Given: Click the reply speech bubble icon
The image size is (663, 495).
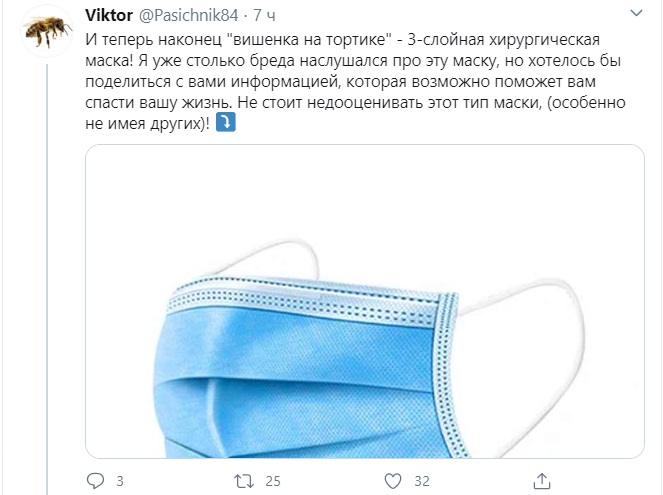Looking at the screenshot, I should click(x=95, y=481).
